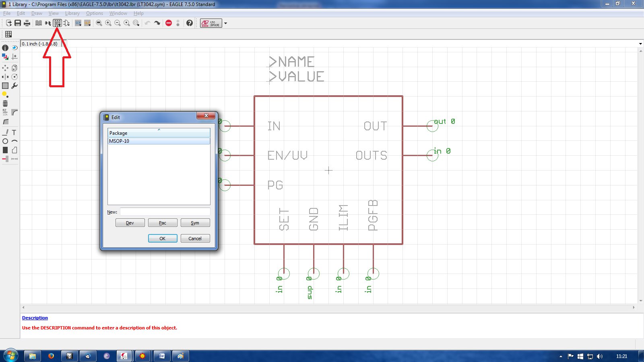
Task: Select the Mirror tool
Action: tap(5, 77)
